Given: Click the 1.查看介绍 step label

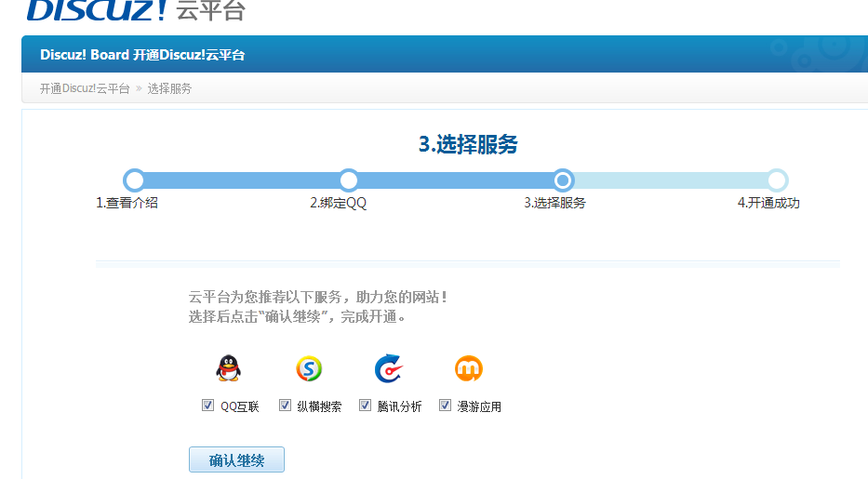Looking at the screenshot, I should 127,203.
